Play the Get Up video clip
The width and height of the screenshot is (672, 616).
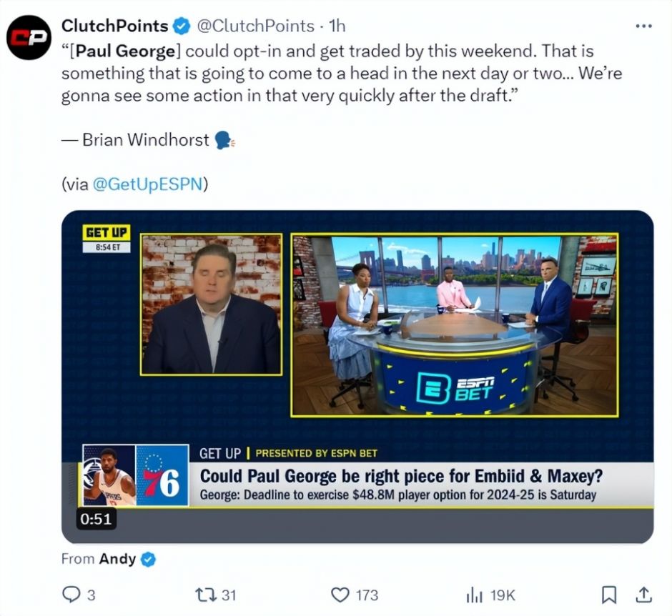357,377
